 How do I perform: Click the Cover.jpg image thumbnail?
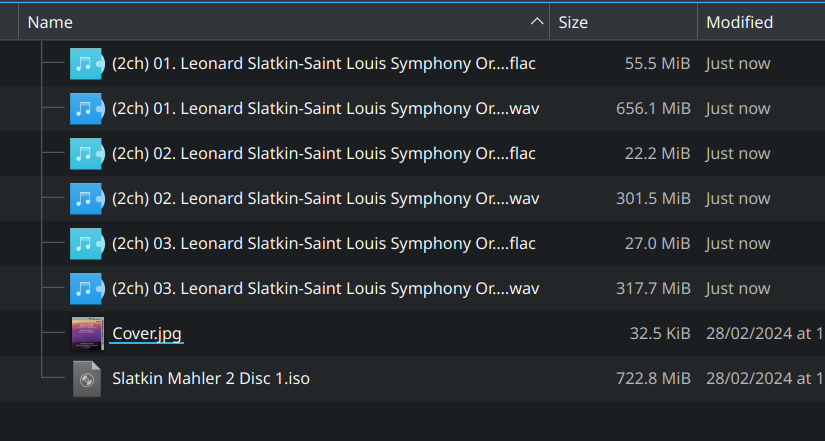(87, 333)
